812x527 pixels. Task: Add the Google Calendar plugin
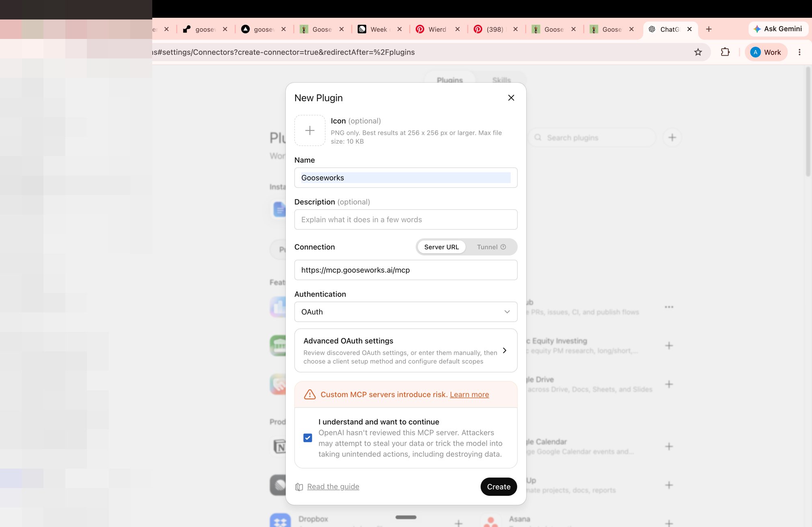669,447
